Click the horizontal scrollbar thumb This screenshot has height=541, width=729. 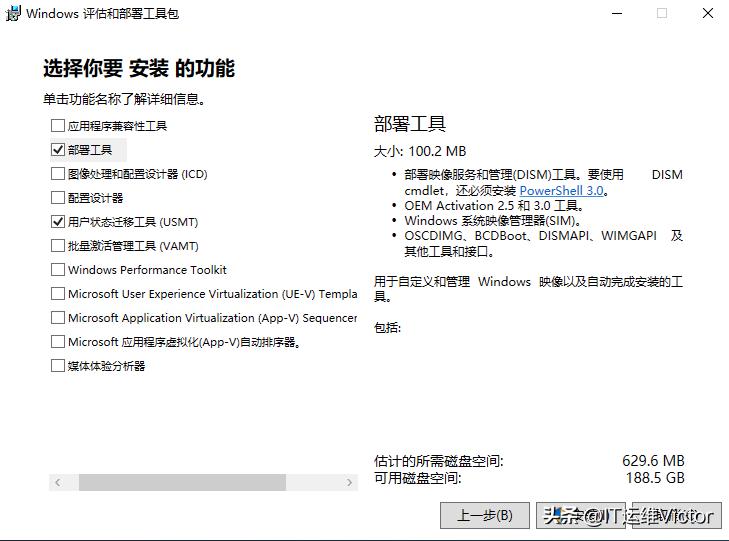tap(182, 482)
